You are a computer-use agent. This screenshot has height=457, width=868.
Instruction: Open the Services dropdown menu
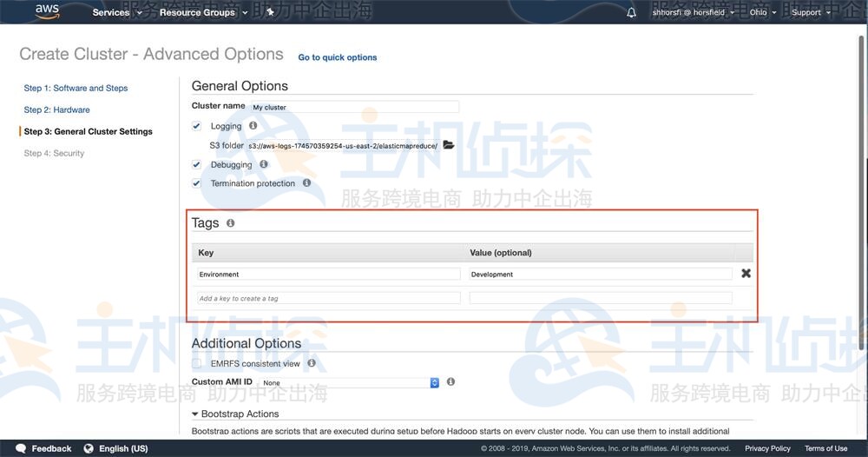pos(116,12)
